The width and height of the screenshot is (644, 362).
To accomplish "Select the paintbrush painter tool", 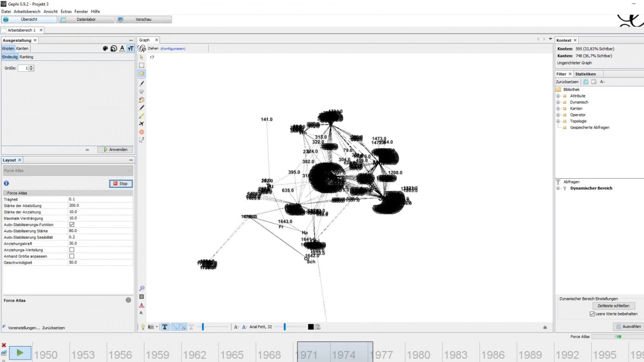I will coord(142,83).
